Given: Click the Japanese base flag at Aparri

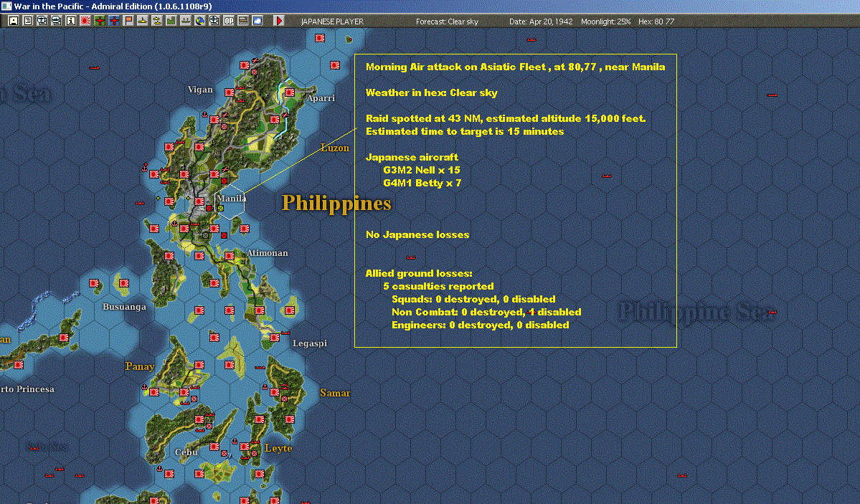Looking at the screenshot, I should [x=290, y=92].
